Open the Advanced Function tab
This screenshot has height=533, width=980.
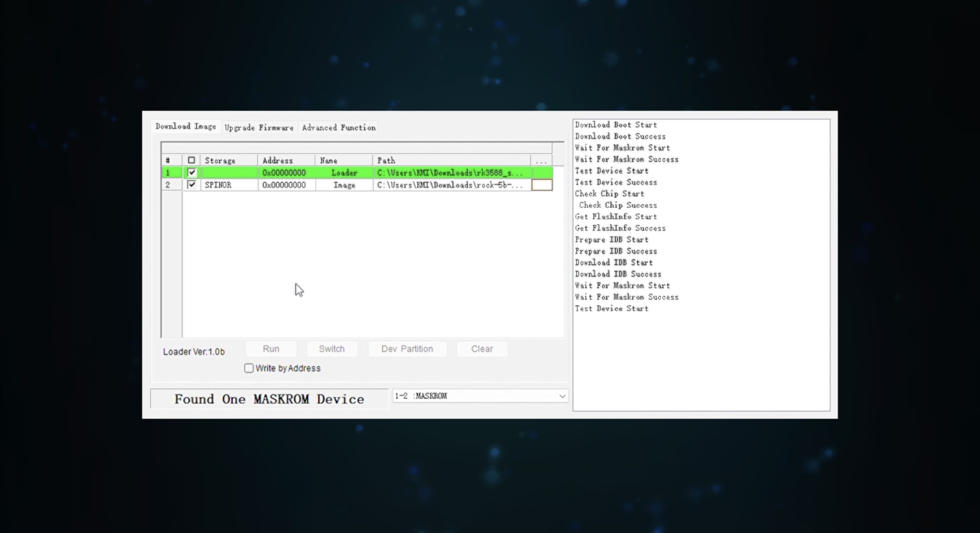point(339,127)
